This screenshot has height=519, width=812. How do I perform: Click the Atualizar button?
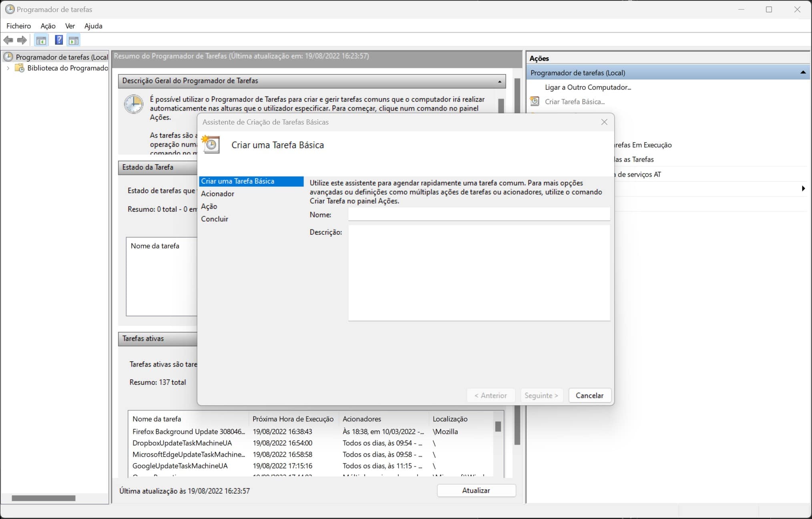click(x=476, y=490)
